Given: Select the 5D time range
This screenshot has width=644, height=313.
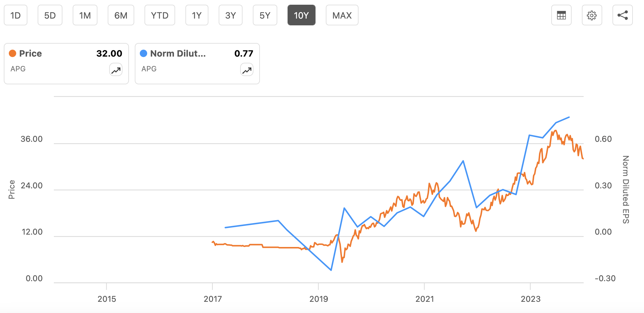Looking at the screenshot, I should tap(50, 15).
